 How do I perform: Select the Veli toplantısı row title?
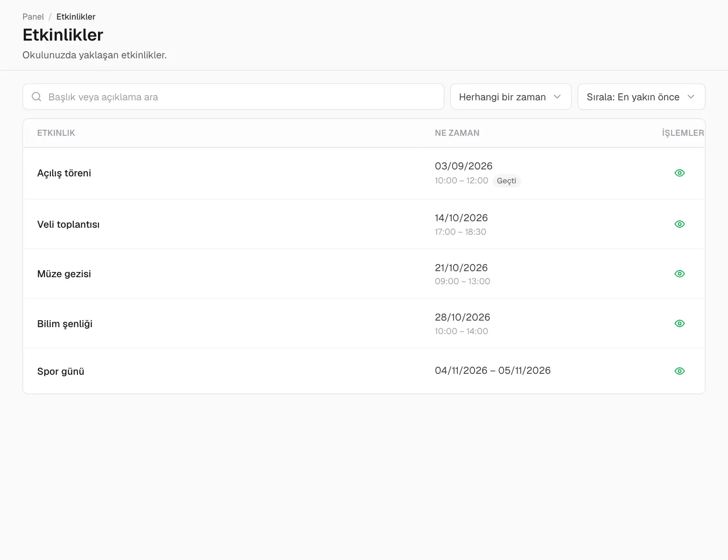pyautogui.click(x=68, y=224)
